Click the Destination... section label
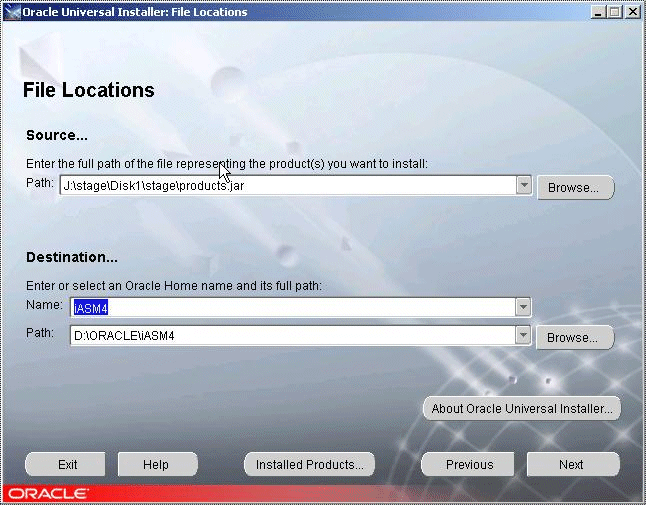 point(72,257)
